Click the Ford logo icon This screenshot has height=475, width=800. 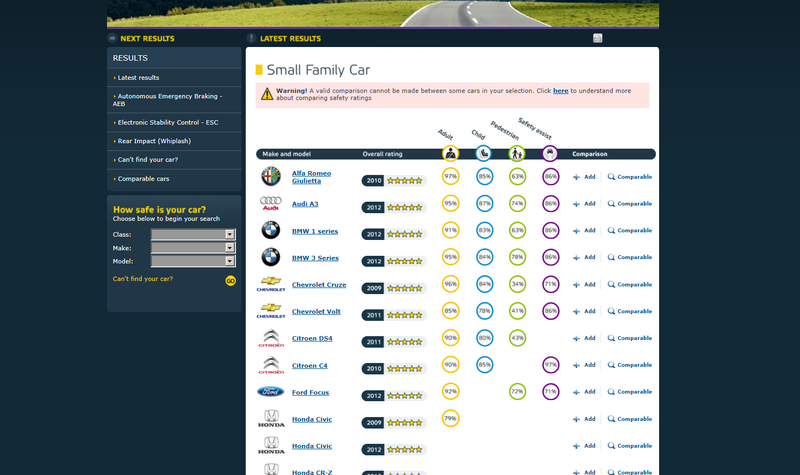click(271, 392)
